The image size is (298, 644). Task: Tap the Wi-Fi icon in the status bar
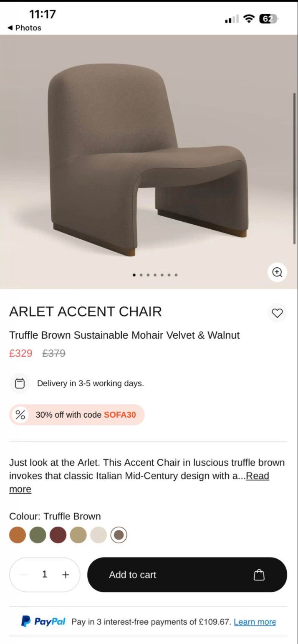(248, 18)
